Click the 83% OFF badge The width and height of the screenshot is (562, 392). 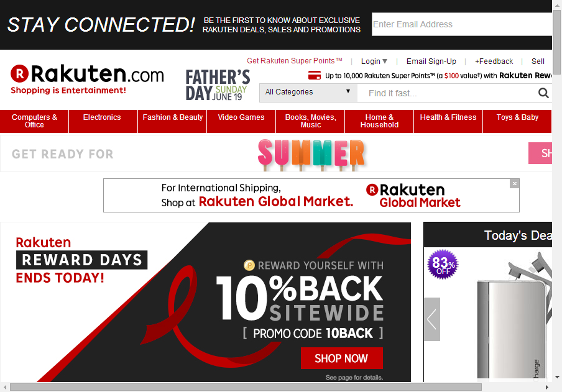tap(443, 265)
